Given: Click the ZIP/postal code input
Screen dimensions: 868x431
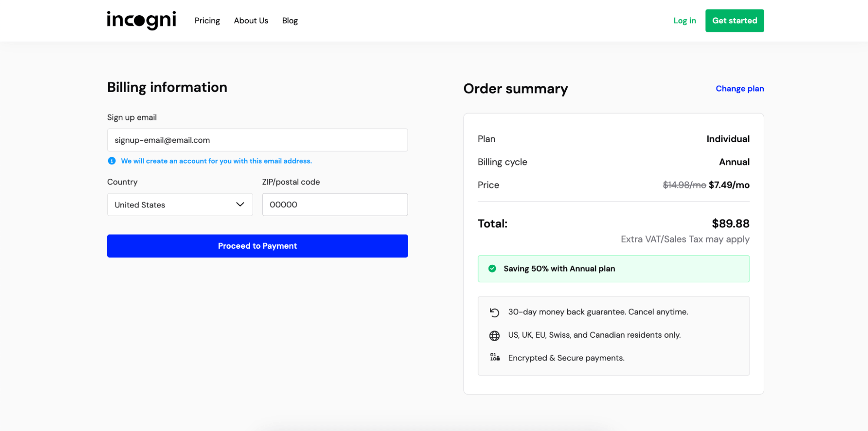Looking at the screenshot, I should tap(335, 204).
